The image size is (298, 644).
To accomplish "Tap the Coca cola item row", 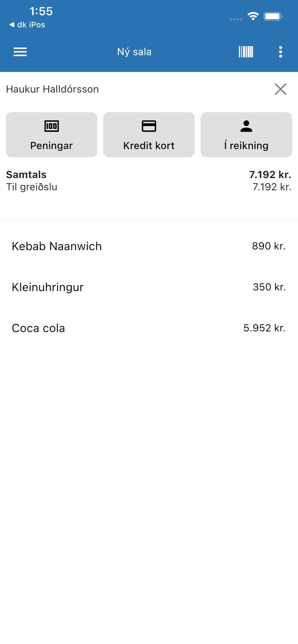I will 149,328.
